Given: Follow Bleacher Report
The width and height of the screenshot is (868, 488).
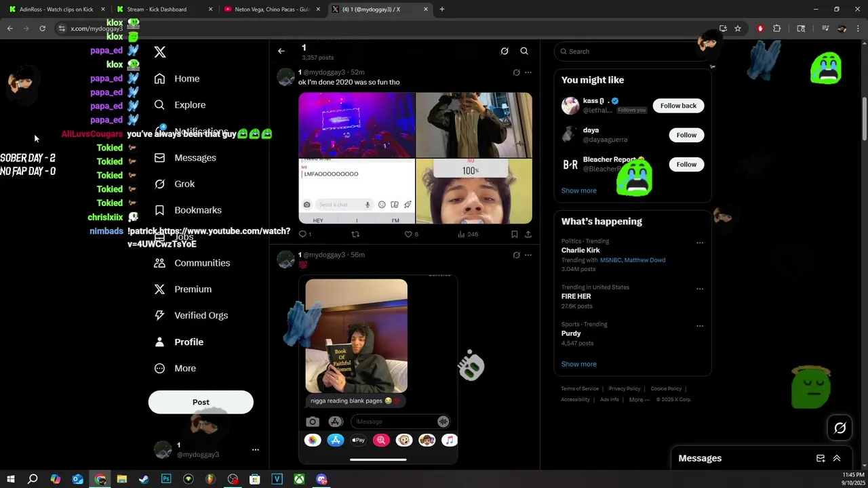Looking at the screenshot, I should pos(686,164).
